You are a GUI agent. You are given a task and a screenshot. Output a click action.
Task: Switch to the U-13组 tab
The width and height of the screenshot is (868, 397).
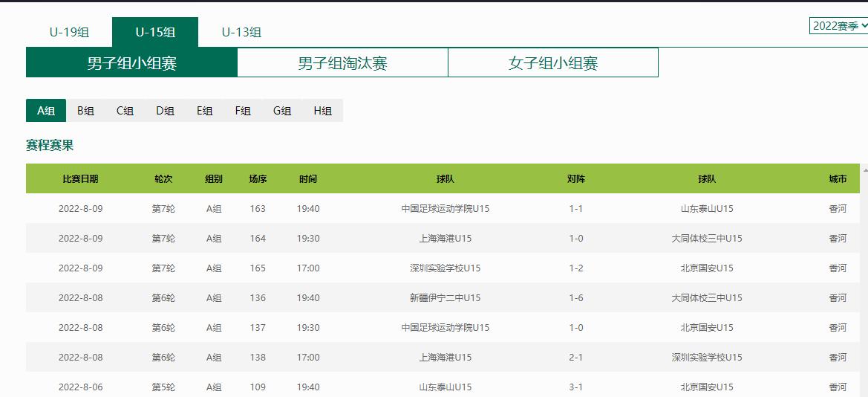[x=241, y=32]
